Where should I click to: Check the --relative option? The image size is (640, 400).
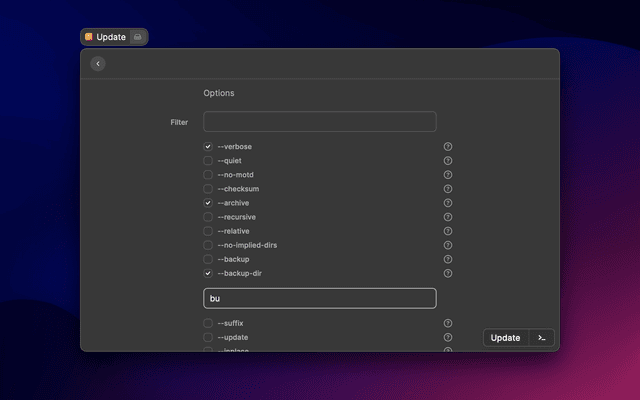(208, 231)
